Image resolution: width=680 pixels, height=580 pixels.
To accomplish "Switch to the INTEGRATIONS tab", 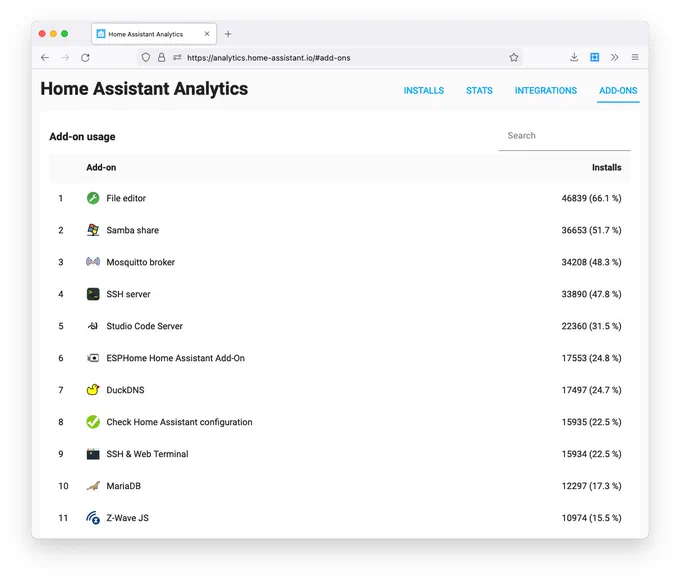I will [x=546, y=91].
